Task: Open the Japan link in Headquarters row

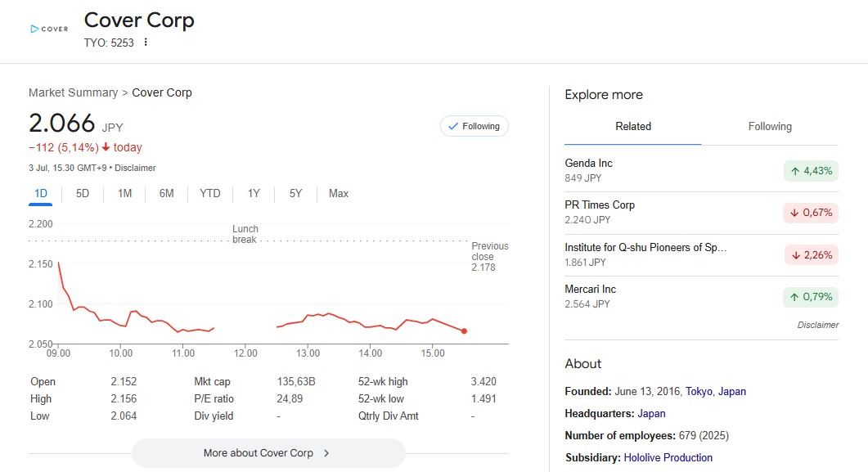Action: (651, 413)
